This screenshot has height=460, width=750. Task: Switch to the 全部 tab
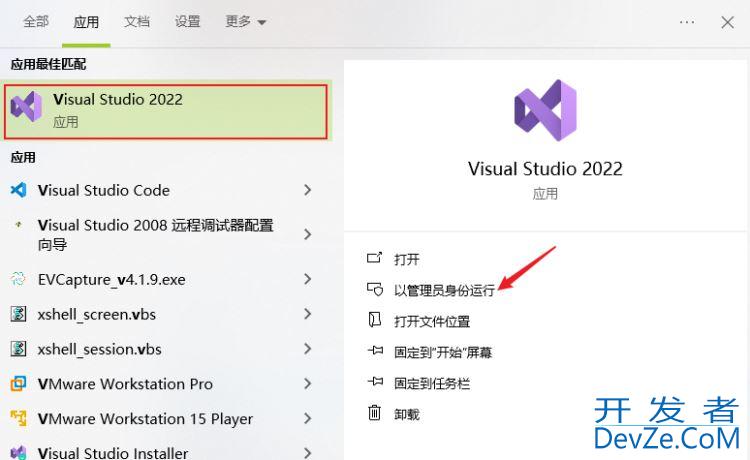tap(36, 22)
